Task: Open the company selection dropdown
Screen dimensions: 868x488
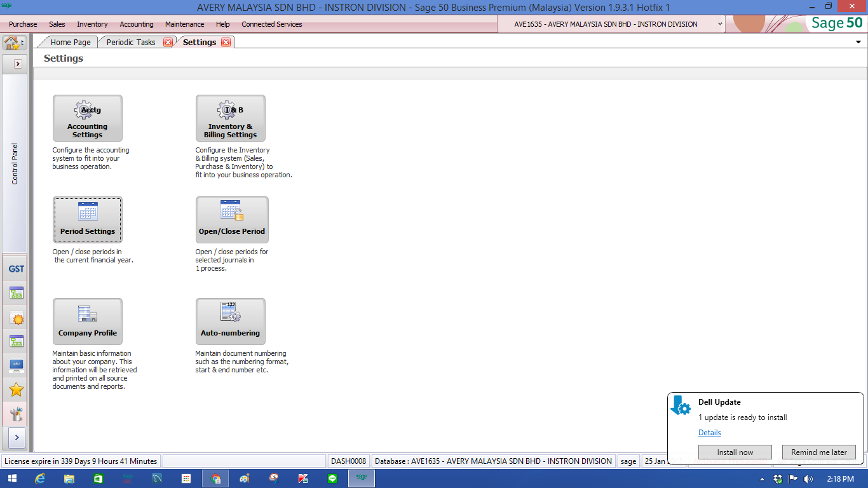Action: pyautogui.click(x=720, y=24)
